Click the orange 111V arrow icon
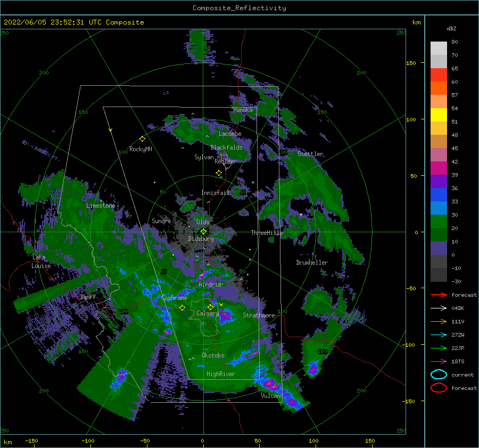Viewport: 479px width, 448px height. point(439,321)
